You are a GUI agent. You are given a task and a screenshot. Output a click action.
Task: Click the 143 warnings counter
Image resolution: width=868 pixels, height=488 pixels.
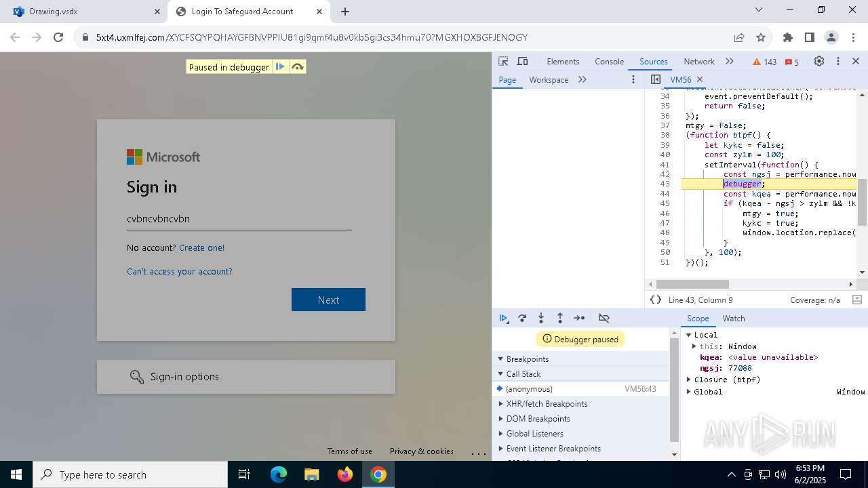click(764, 62)
